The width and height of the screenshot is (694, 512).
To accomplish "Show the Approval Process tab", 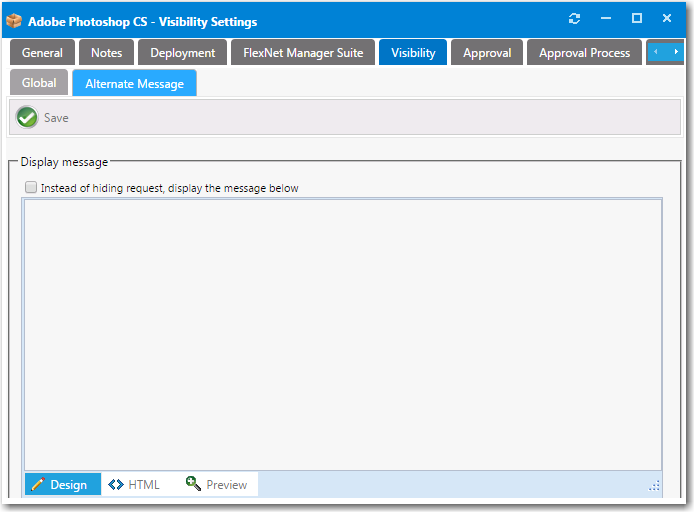I will (x=584, y=53).
